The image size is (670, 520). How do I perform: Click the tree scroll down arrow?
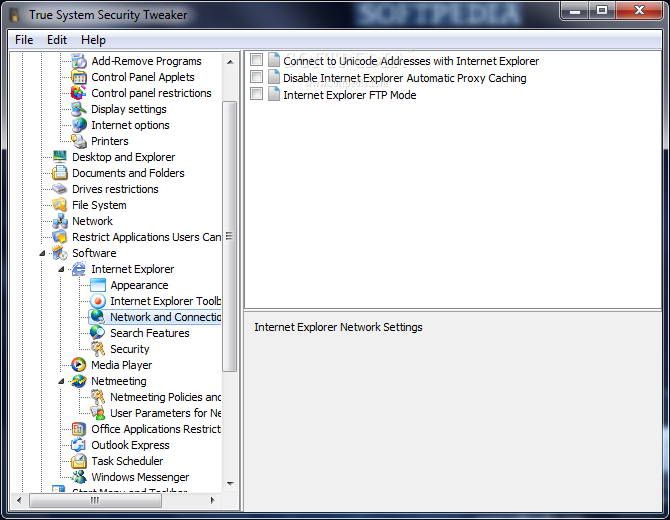[x=230, y=484]
